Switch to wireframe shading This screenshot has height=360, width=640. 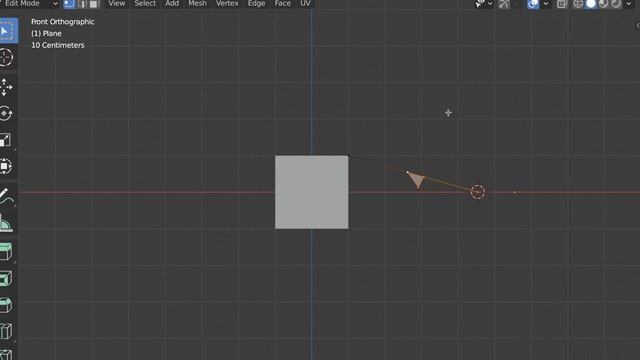[x=578, y=4]
